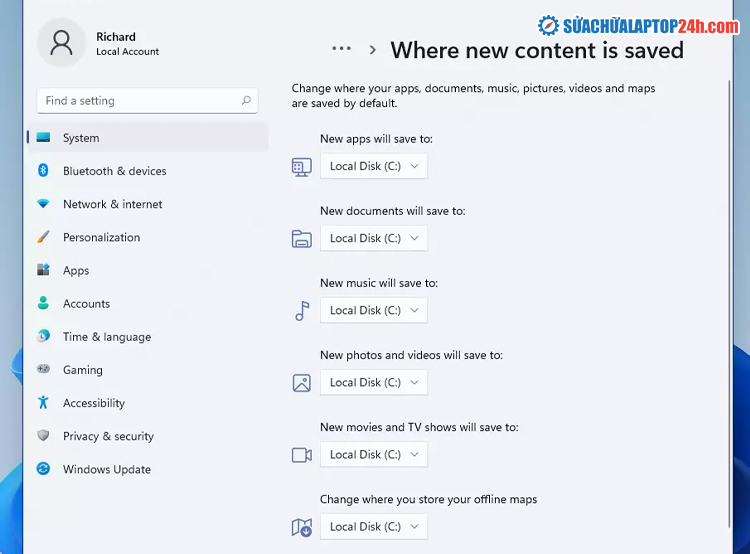Image resolution: width=750 pixels, height=554 pixels.
Task: Click the Windows Update sidebar icon
Action: (43, 469)
